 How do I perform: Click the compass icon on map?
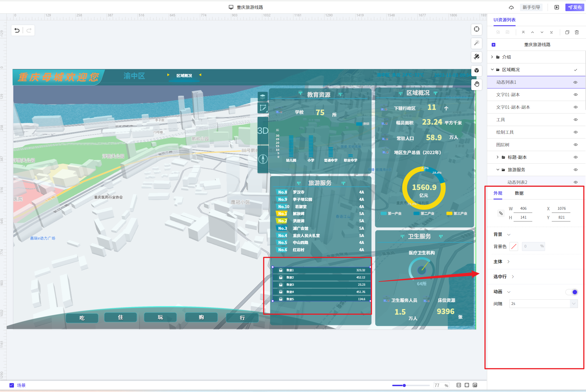[x=263, y=159]
